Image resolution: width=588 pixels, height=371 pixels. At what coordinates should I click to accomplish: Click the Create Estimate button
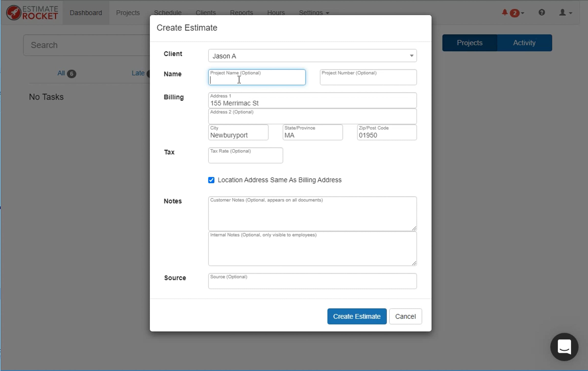tap(357, 316)
